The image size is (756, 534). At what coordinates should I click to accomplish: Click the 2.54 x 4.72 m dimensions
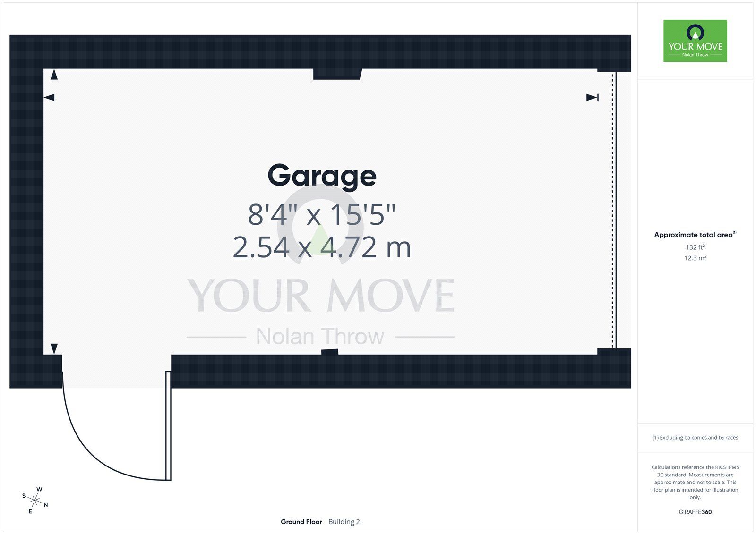pos(322,247)
